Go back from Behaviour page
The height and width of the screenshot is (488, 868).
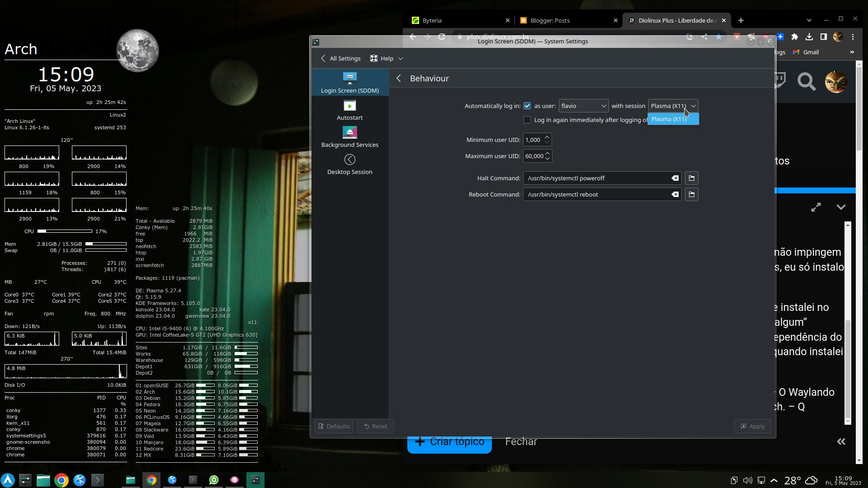399,79
